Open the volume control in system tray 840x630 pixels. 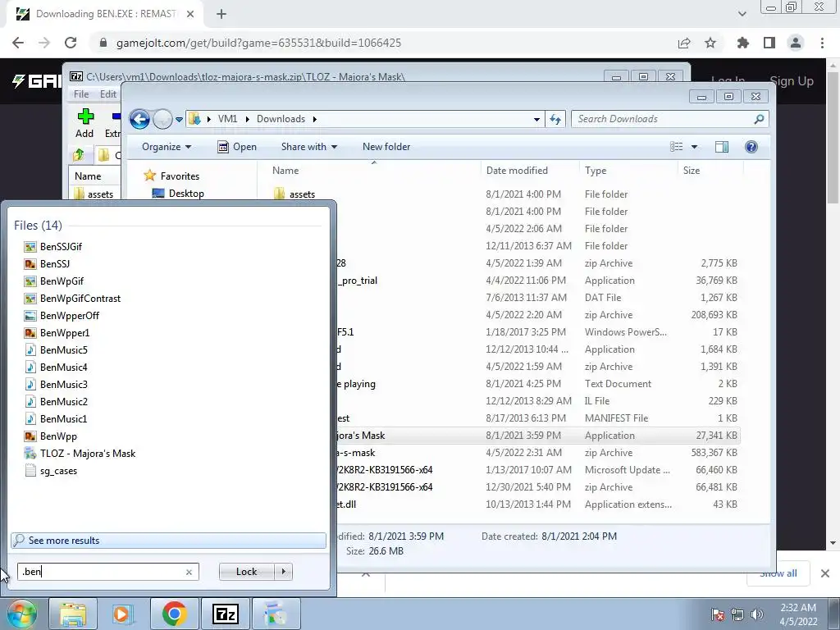click(757, 614)
